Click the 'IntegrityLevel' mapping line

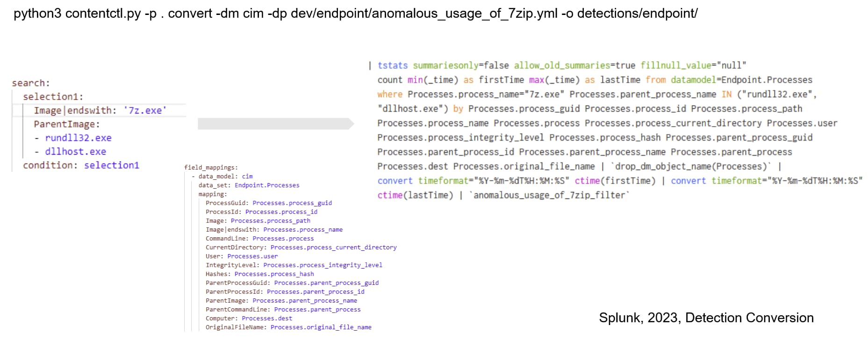coord(294,265)
